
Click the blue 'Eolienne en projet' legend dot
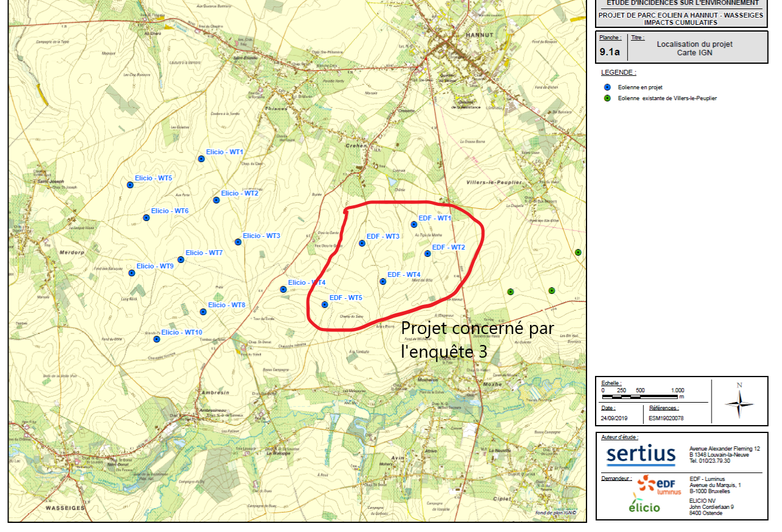607,87
